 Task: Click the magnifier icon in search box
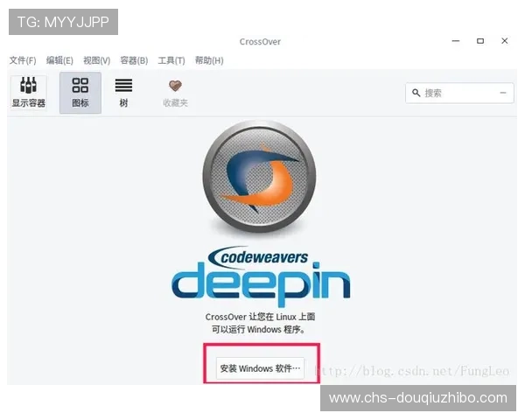click(x=416, y=93)
